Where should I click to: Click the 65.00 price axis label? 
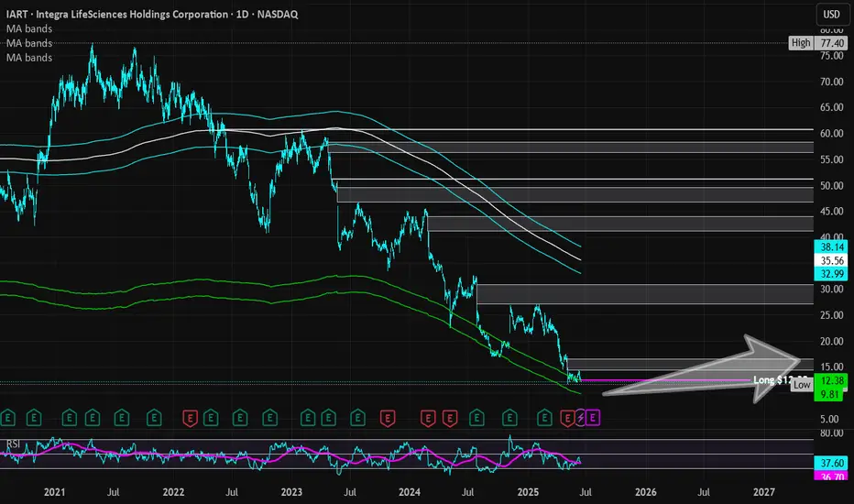pos(832,107)
